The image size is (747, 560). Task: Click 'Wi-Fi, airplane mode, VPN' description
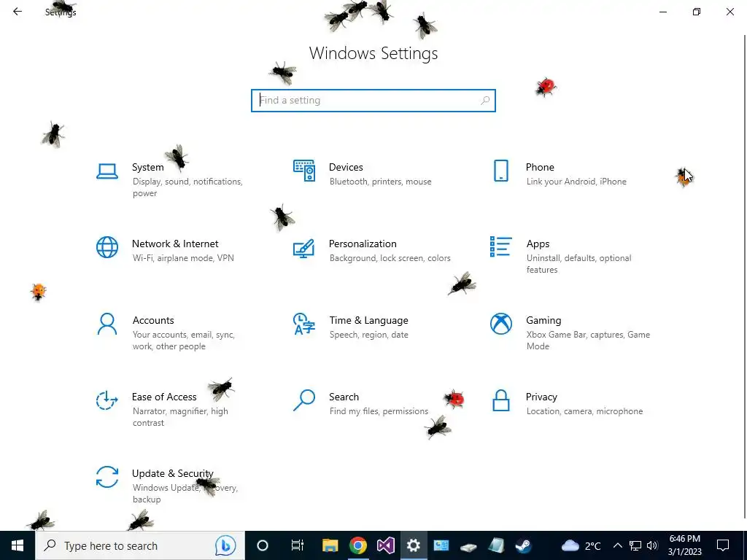tap(183, 258)
